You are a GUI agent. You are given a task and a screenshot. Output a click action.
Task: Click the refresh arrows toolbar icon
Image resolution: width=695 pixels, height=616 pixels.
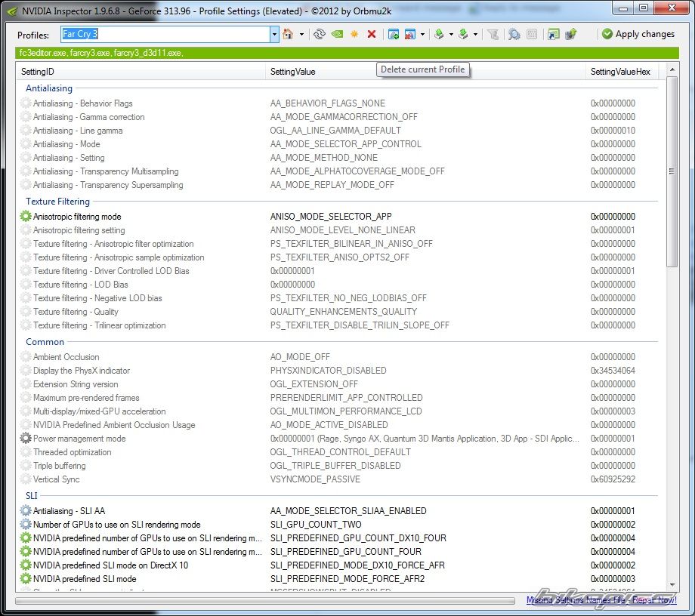point(319,34)
